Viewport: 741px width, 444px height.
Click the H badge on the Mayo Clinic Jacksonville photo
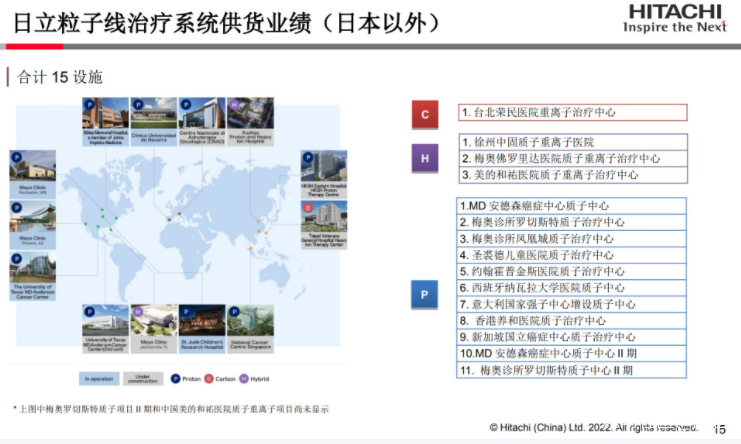[x=138, y=312]
